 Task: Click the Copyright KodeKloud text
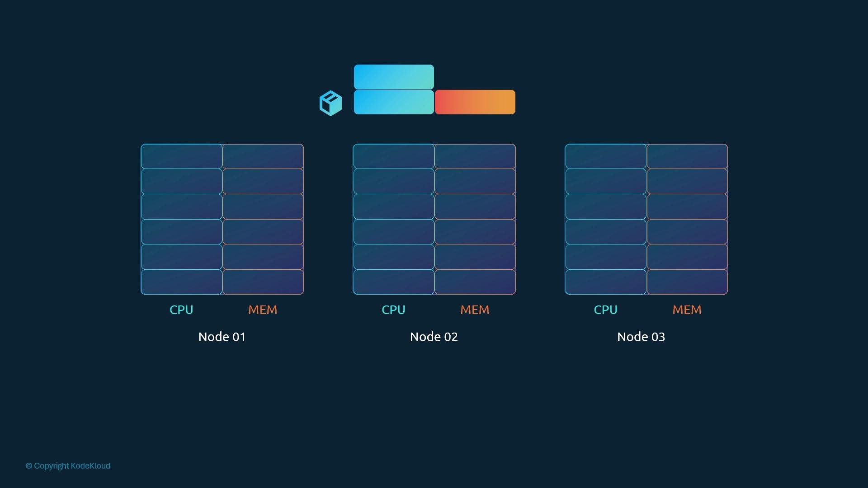pos(68,466)
